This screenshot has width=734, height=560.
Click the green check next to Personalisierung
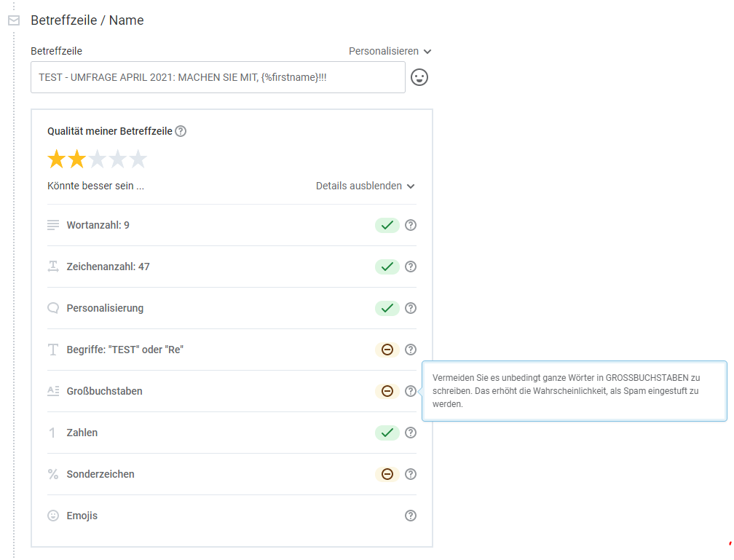coord(387,308)
